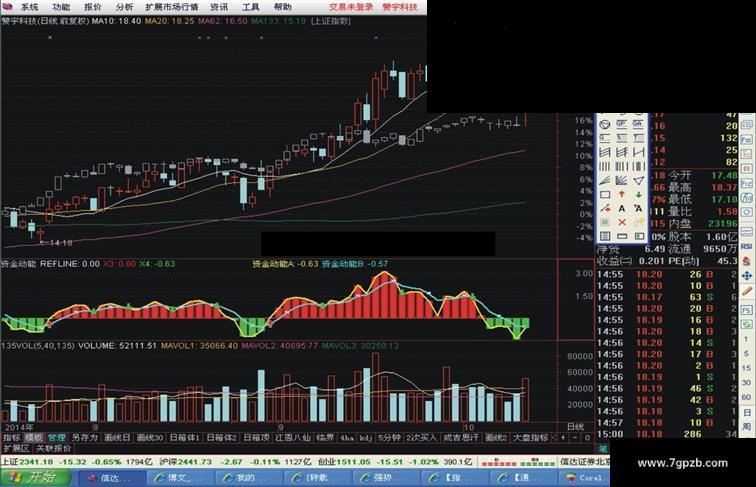The width and height of the screenshot is (756, 487).
Task: Open Windows 开始 Start button
Action: 36,477
